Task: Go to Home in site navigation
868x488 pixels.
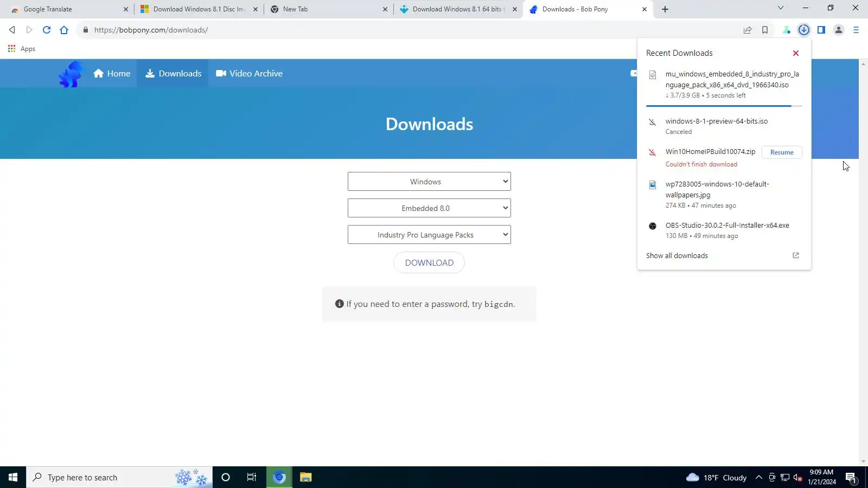Action: click(x=112, y=74)
